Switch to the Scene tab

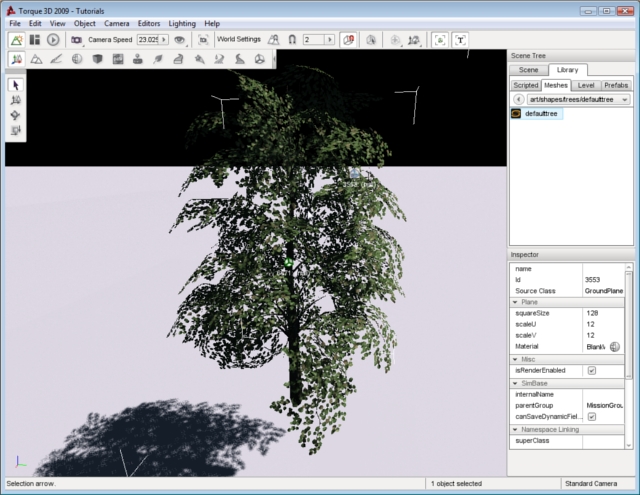click(528, 70)
